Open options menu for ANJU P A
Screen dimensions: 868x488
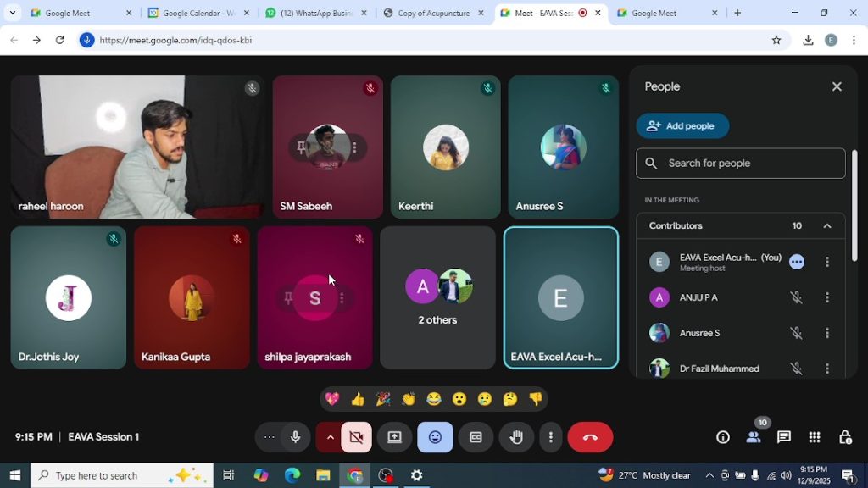click(x=827, y=297)
